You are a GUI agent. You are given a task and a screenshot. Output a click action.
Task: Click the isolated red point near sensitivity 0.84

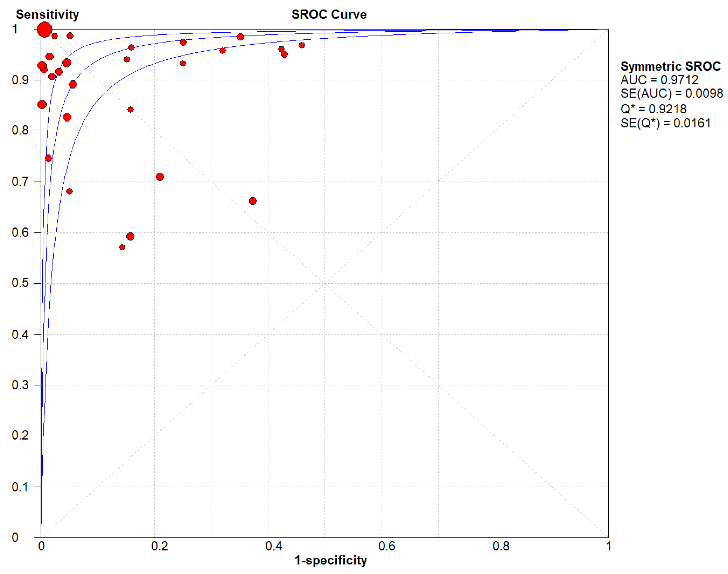pyautogui.click(x=131, y=110)
